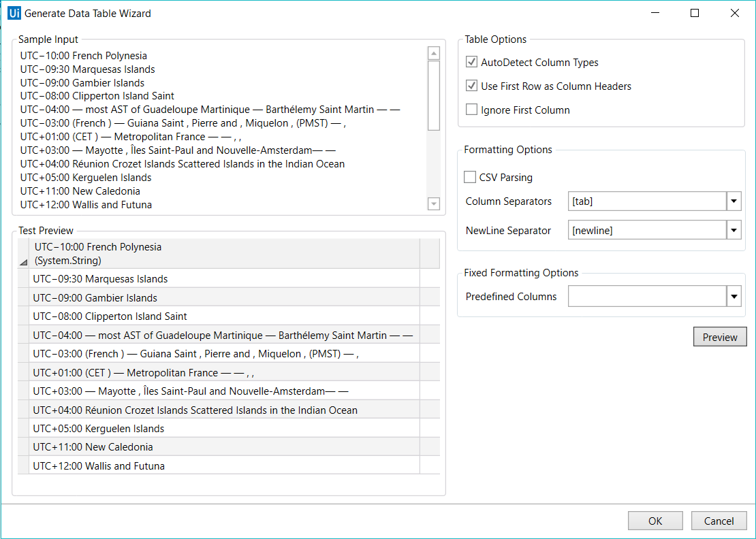This screenshot has height=539, width=756.
Task: Uncheck AutoDetect Column Types
Action: pyautogui.click(x=471, y=63)
